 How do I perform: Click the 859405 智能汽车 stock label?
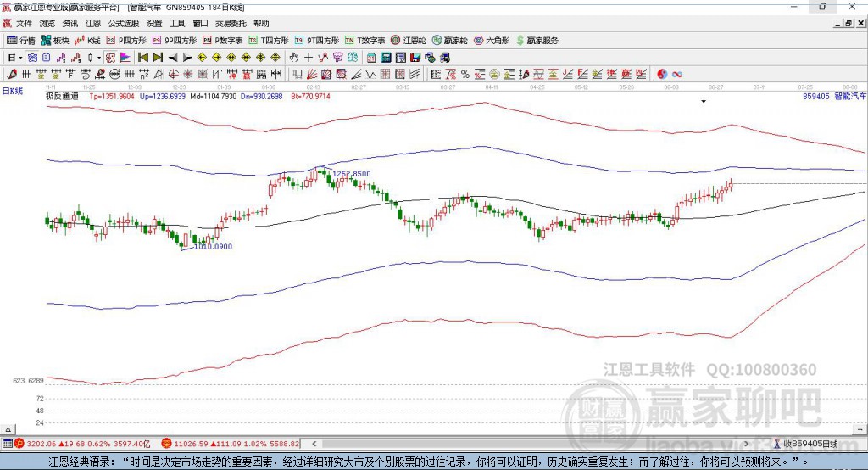(835, 96)
